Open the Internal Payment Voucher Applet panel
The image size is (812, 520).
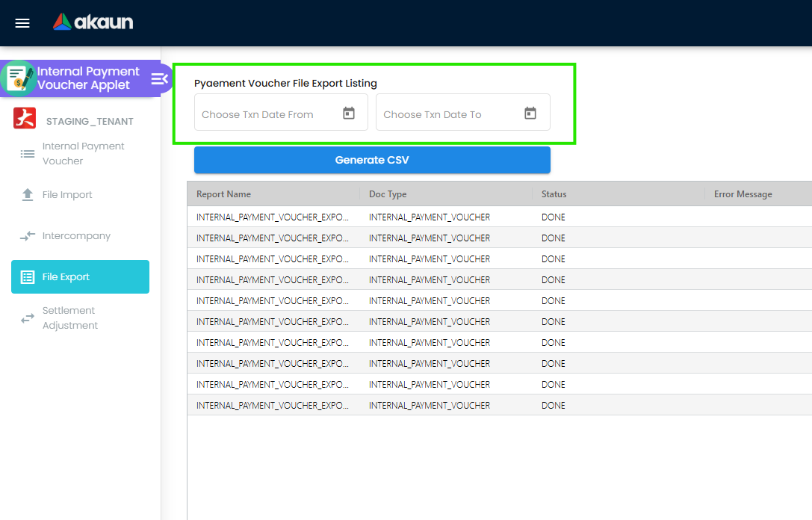[82, 78]
